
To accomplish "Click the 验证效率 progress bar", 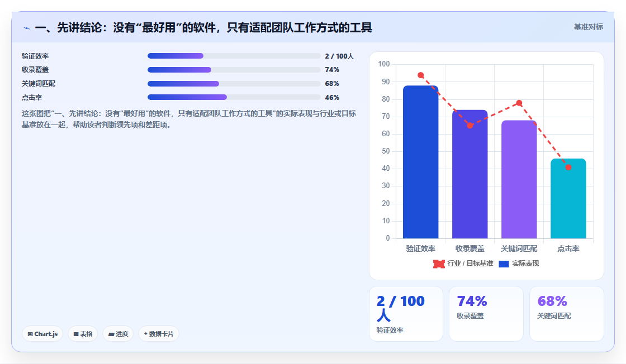I will [x=234, y=56].
